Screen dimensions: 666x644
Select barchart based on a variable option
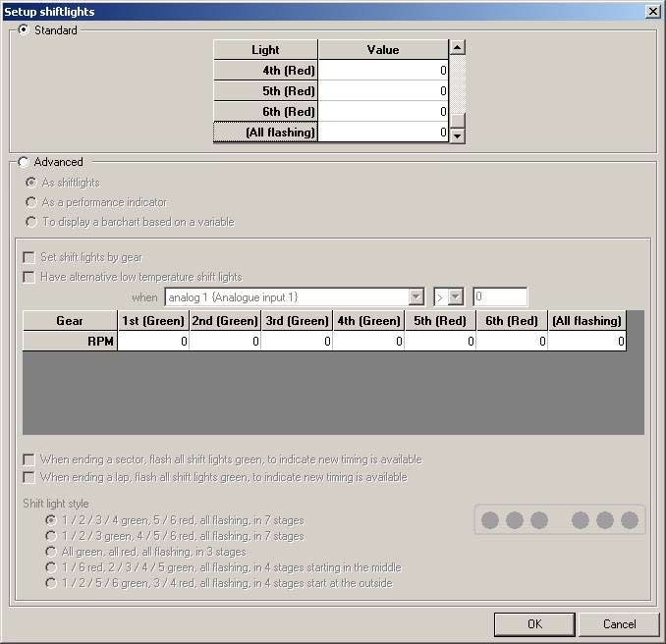[x=32, y=222]
